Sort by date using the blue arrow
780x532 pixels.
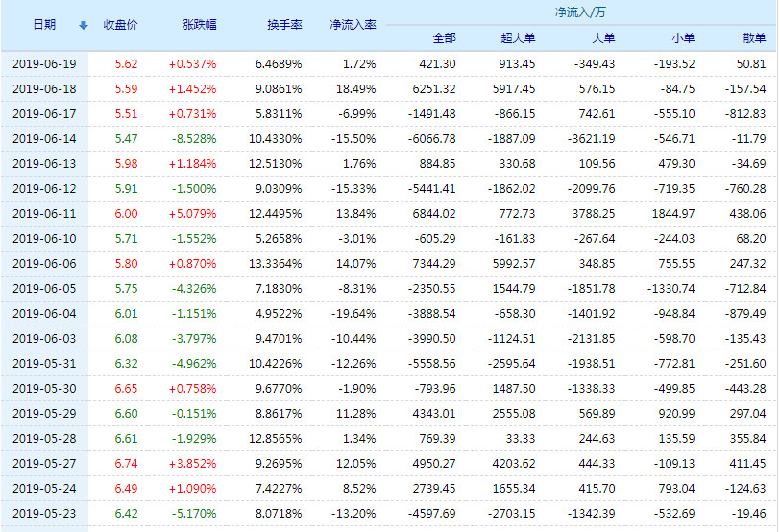84,25
